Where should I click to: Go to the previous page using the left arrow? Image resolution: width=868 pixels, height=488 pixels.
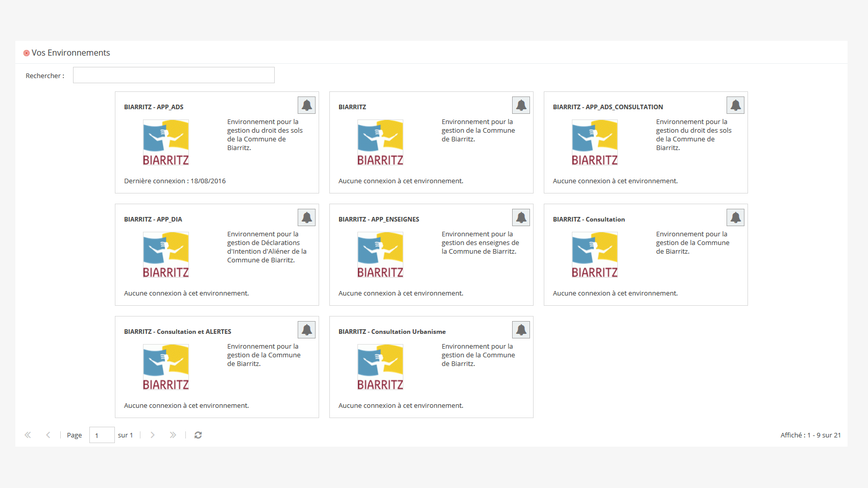click(x=48, y=435)
